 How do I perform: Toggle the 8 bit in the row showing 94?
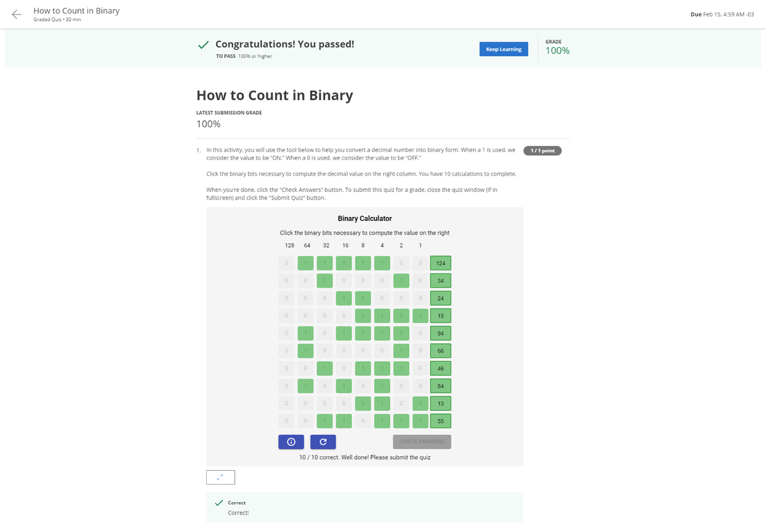tap(363, 333)
